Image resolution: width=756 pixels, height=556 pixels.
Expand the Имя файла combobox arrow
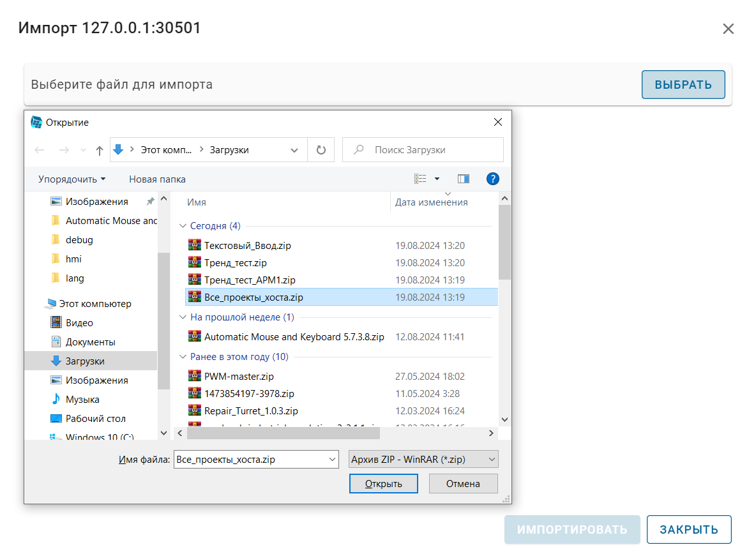pyautogui.click(x=331, y=459)
